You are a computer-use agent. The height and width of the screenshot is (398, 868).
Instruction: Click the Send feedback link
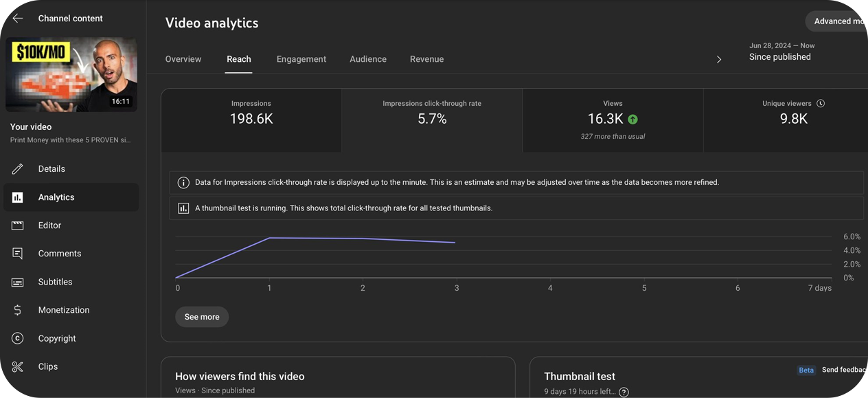pos(844,370)
